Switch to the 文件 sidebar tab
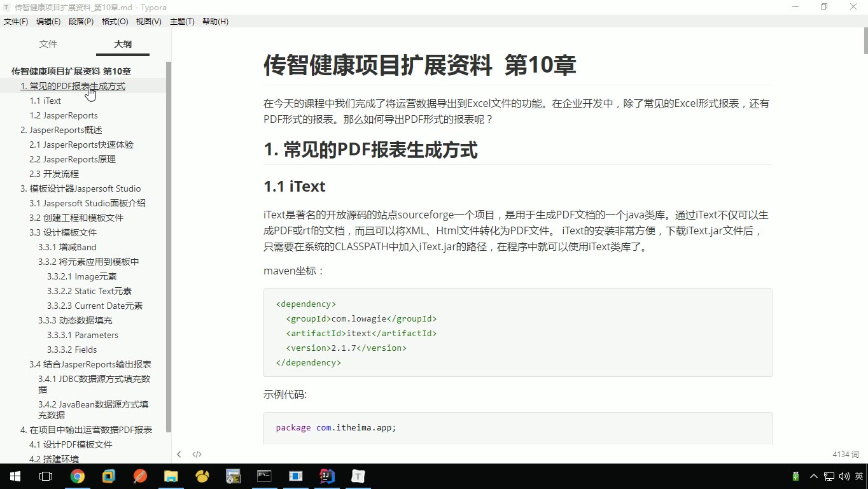 48,44
